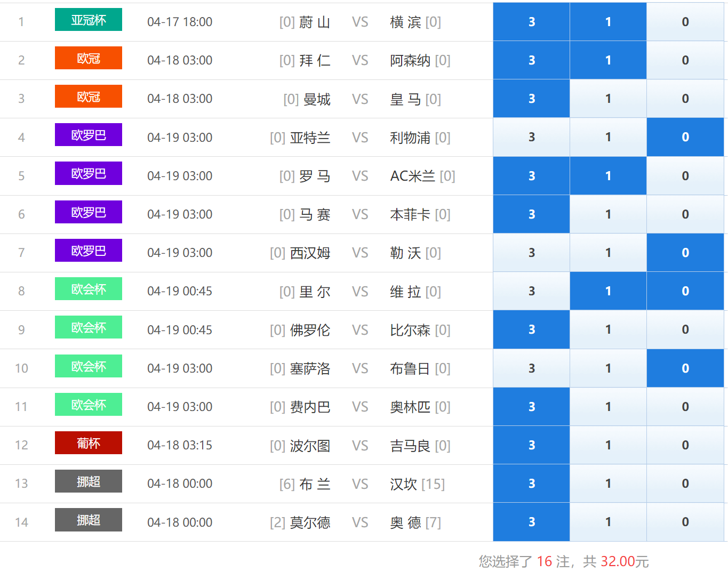Click the 欧会杯 tag in row 11
728x572 pixels.
click(x=89, y=405)
